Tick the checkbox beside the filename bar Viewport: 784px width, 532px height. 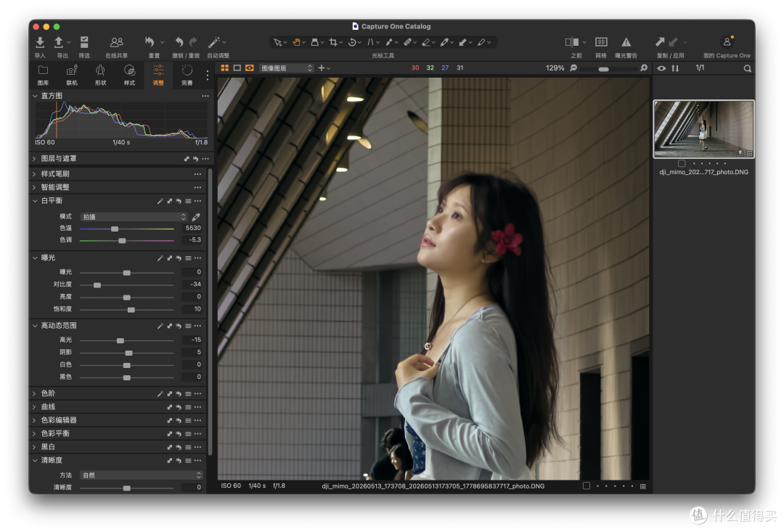point(587,486)
